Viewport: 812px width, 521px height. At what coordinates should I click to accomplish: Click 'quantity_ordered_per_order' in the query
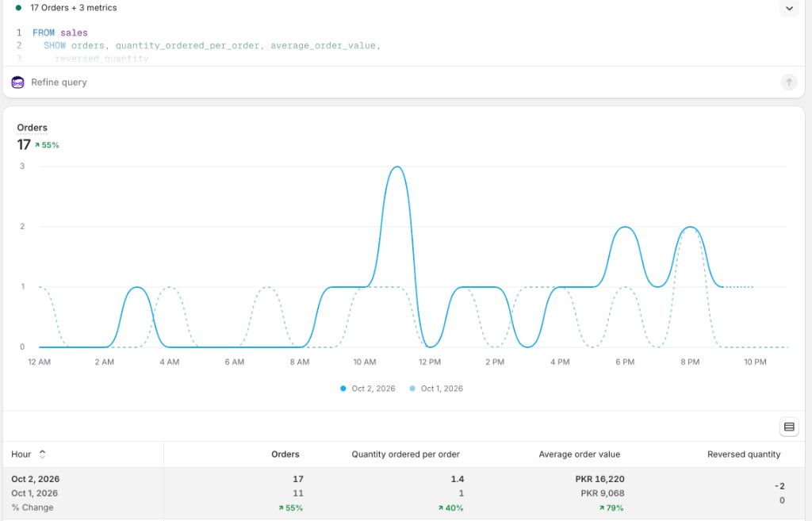[187, 45]
